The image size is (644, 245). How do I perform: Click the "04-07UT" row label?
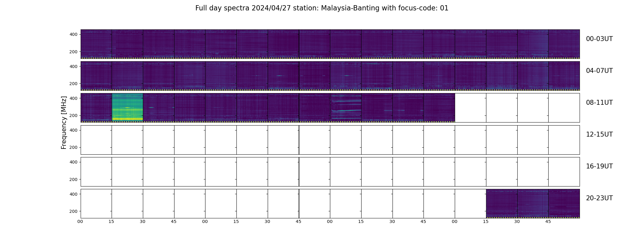click(x=599, y=71)
